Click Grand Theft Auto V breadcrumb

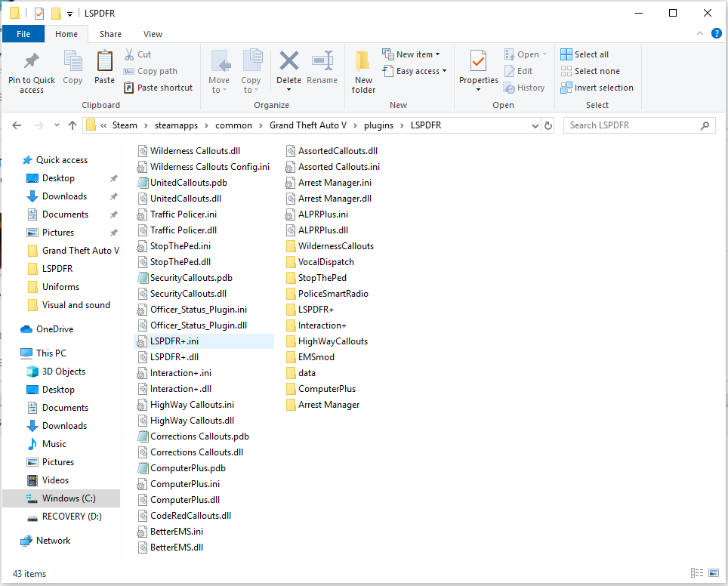pyautogui.click(x=308, y=125)
